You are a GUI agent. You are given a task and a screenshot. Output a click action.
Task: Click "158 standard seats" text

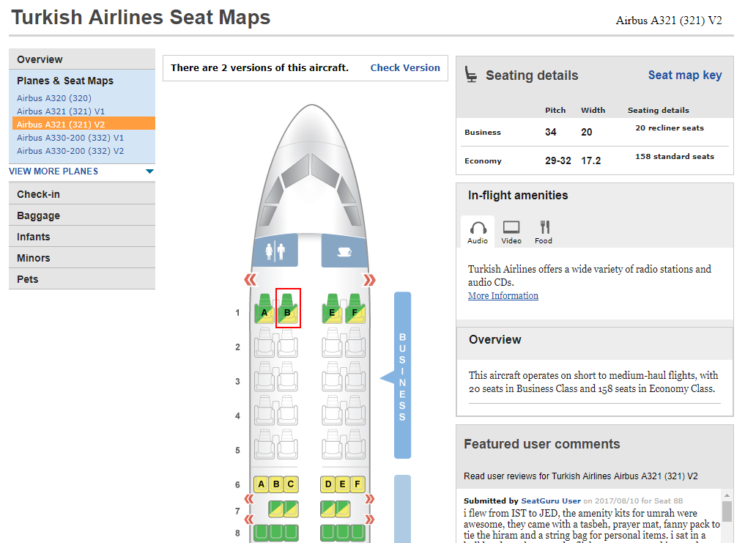pos(675,156)
